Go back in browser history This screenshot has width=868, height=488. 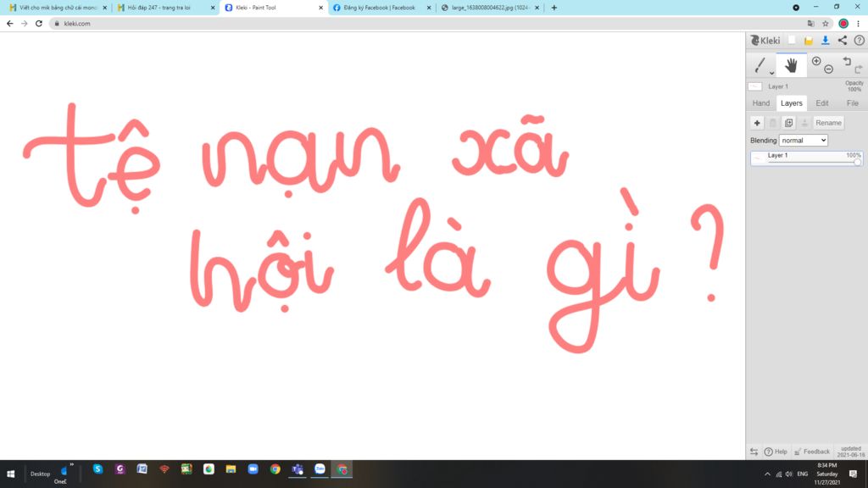coord(9,23)
